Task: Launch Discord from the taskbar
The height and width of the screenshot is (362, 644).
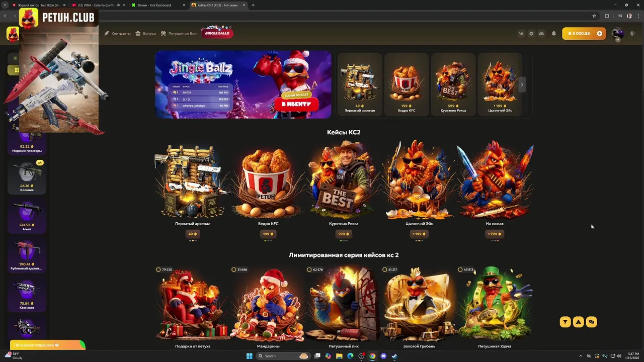Action: 383,356
